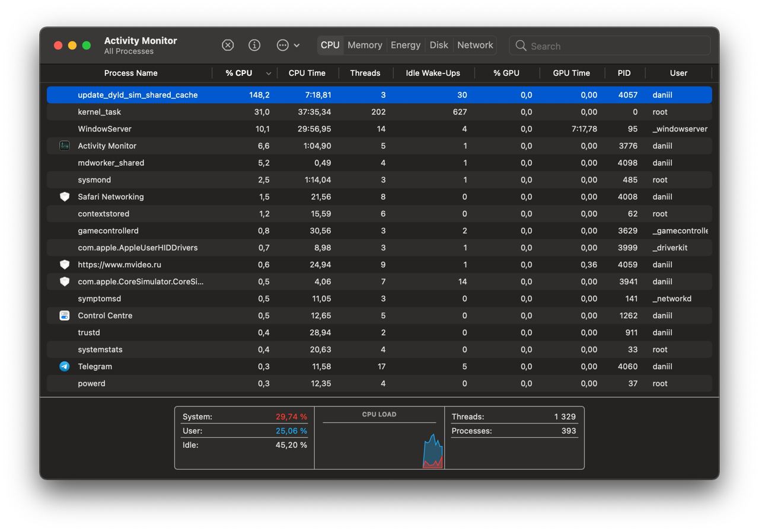
Task: Switch to the Energy tab
Action: click(x=406, y=45)
